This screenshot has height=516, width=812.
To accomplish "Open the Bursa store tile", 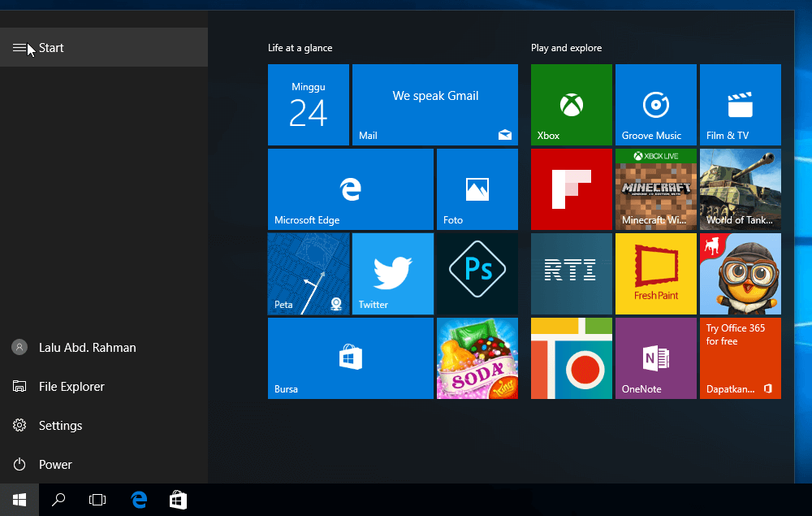I will point(351,358).
